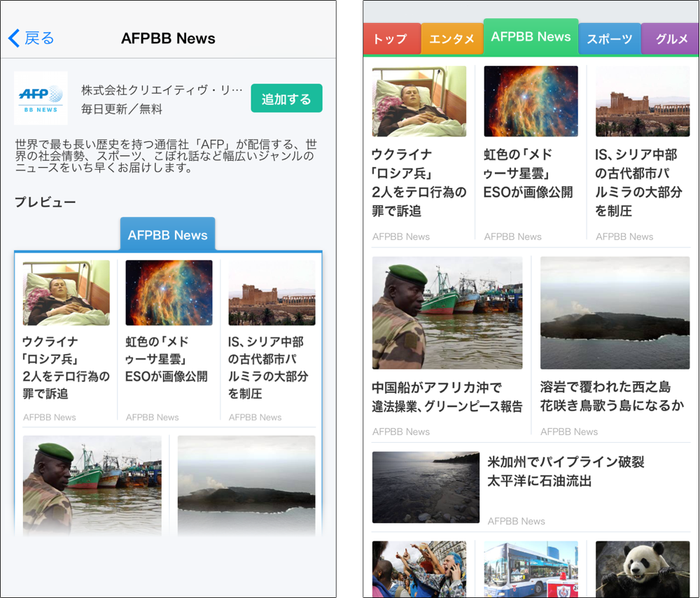The image size is (700, 598).
Task: Open colorful nebula photo in right feed
Action: click(531, 101)
